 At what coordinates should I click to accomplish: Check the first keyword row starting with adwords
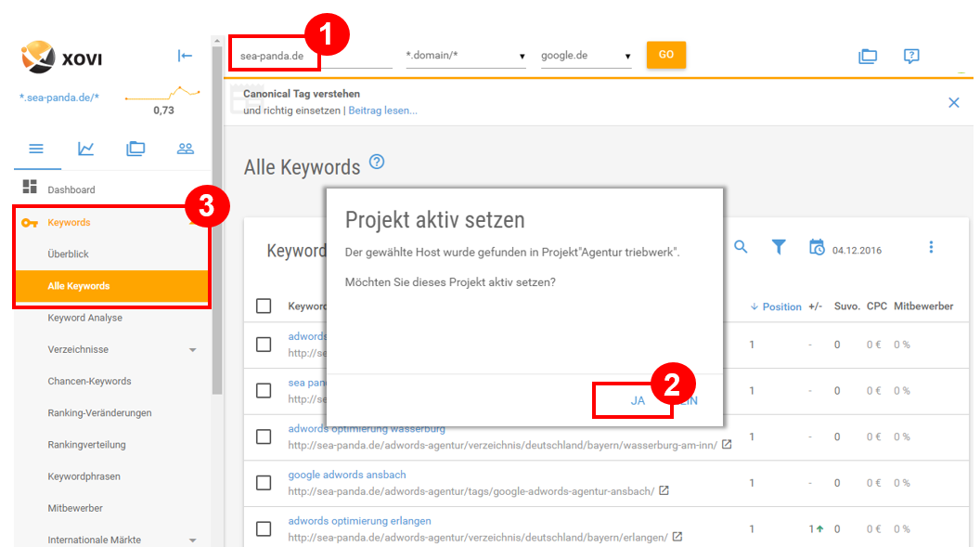(264, 345)
